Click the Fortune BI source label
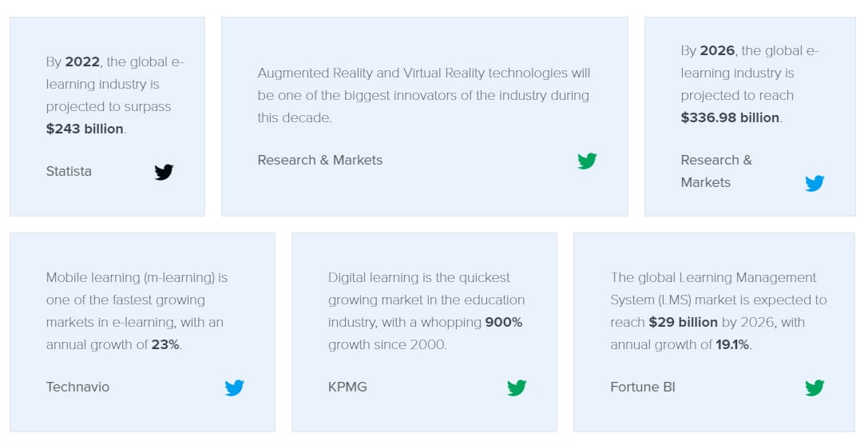 pos(643,387)
